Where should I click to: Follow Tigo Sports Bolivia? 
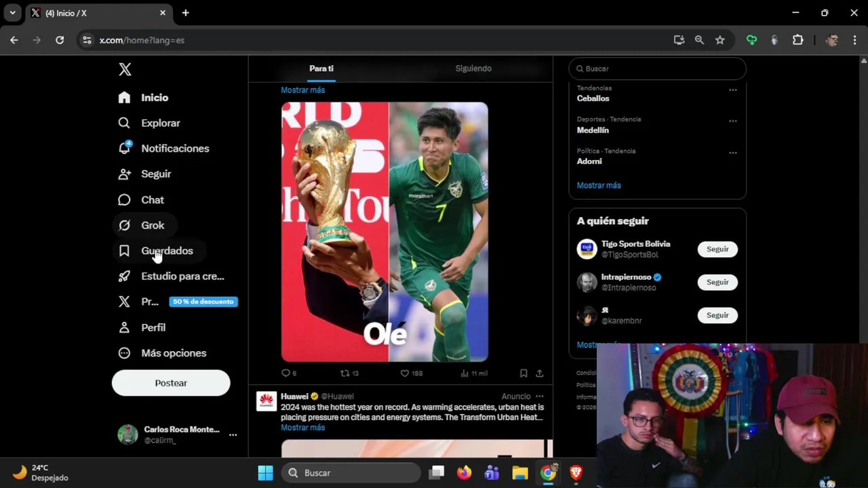point(717,249)
